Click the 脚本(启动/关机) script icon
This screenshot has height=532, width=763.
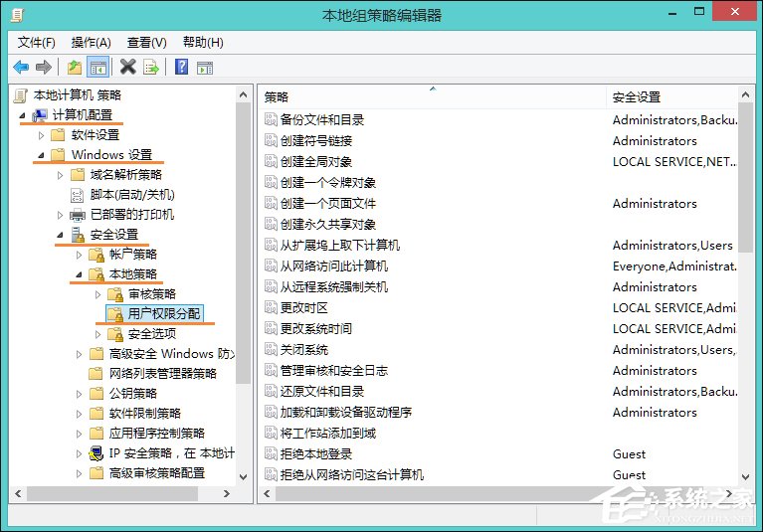point(78,195)
